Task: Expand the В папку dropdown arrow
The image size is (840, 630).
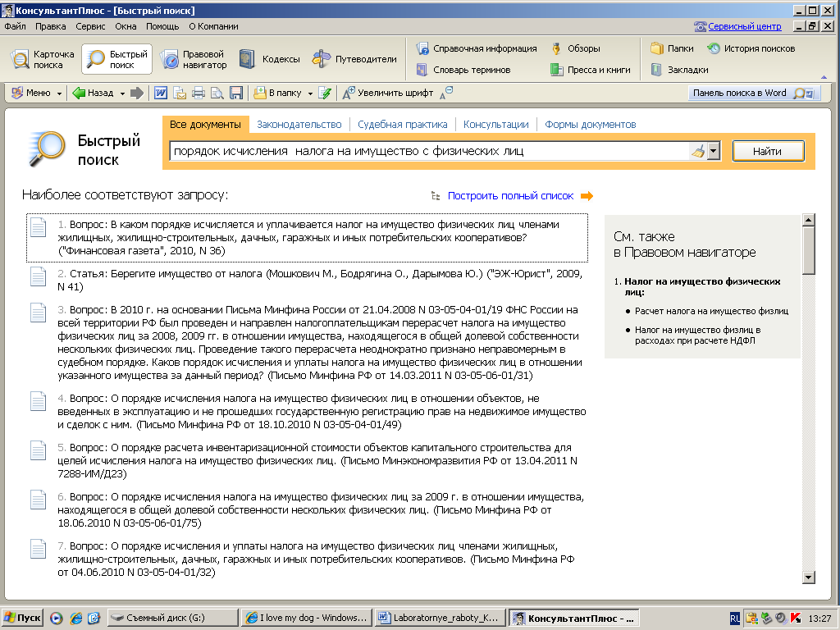Action: coord(309,94)
